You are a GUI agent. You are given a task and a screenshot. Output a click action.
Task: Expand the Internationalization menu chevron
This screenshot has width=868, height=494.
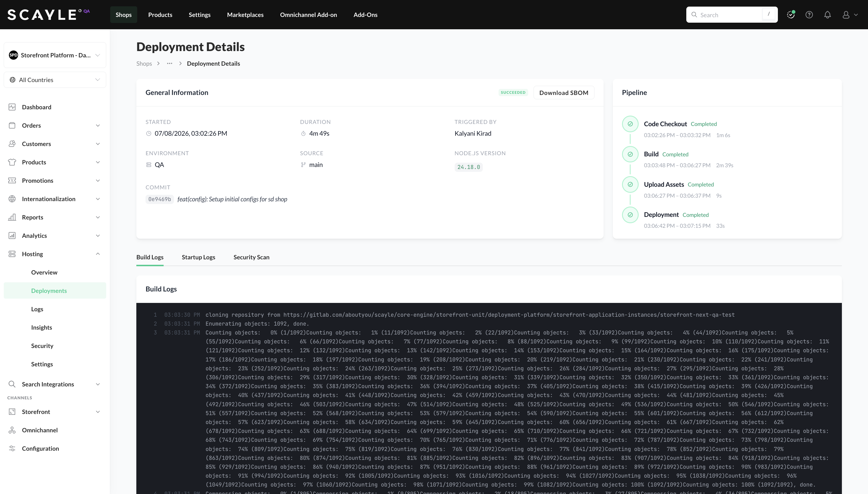click(98, 199)
